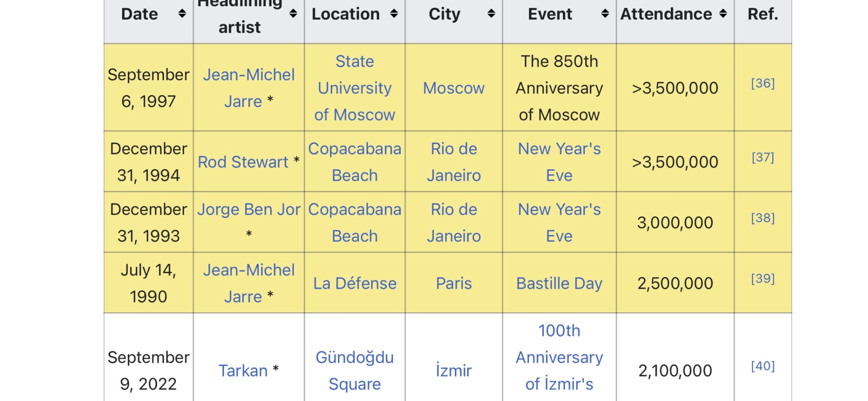
Task: Jump to reference 39 citation
Action: (x=763, y=278)
